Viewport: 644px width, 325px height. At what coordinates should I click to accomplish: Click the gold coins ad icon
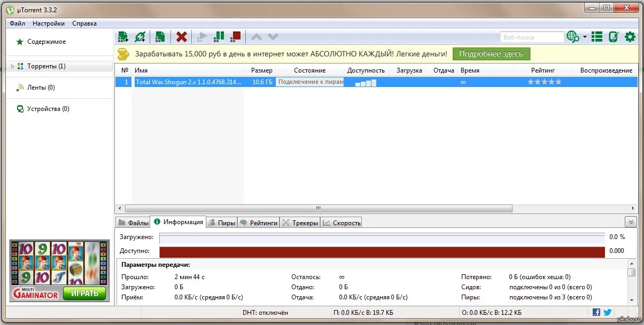123,54
